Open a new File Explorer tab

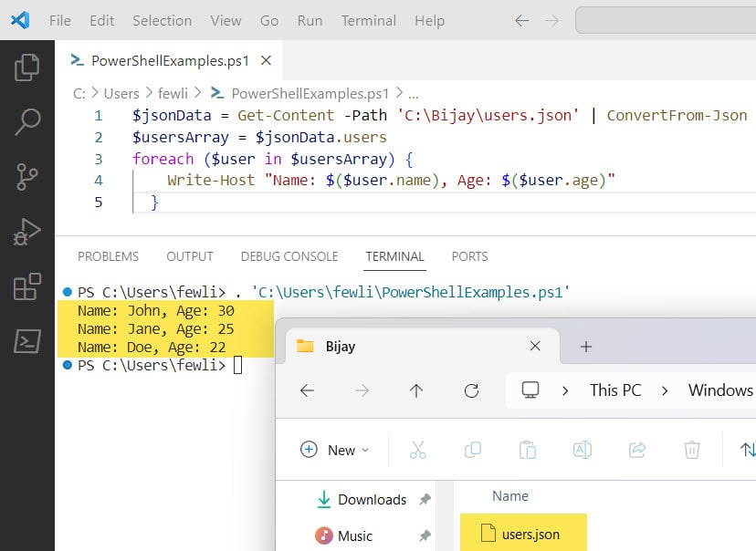pos(586,346)
